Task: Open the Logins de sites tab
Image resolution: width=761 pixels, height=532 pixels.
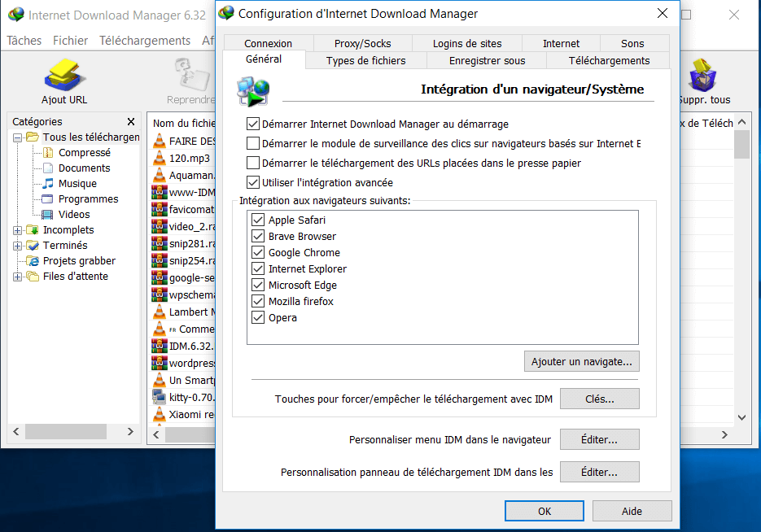Action: [x=467, y=44]
